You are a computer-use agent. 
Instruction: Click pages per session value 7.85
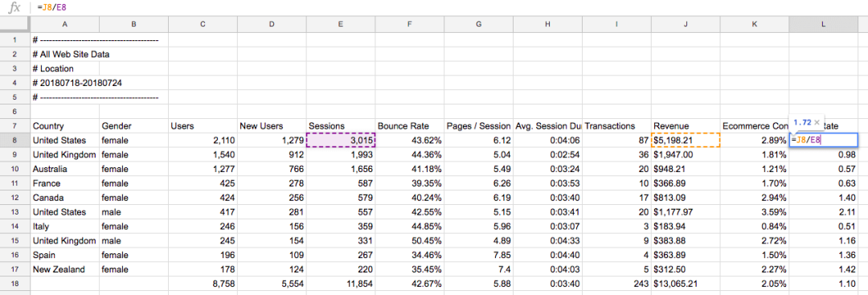tap(479, 255)
